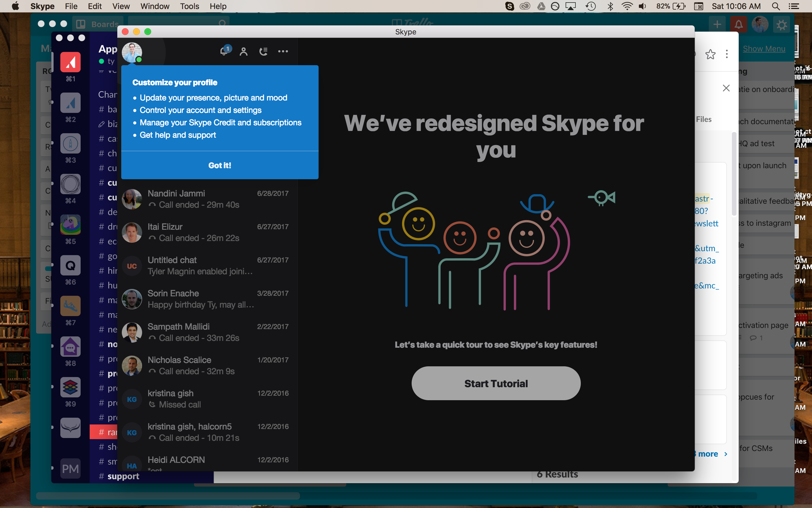This screenshot has height=508, width=812.
Task: Open the Skype more options ellipsis
Action: tap(283, 51)
